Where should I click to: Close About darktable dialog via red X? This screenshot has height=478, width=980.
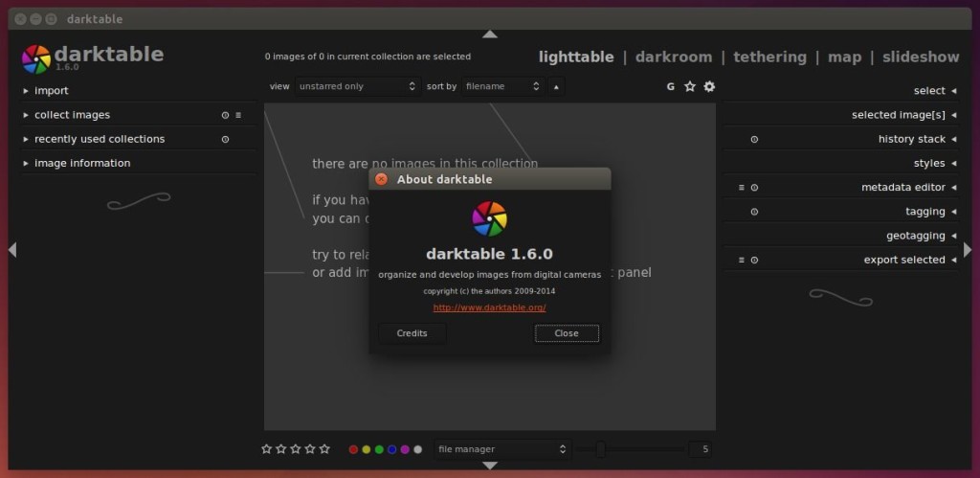(381, 179)
